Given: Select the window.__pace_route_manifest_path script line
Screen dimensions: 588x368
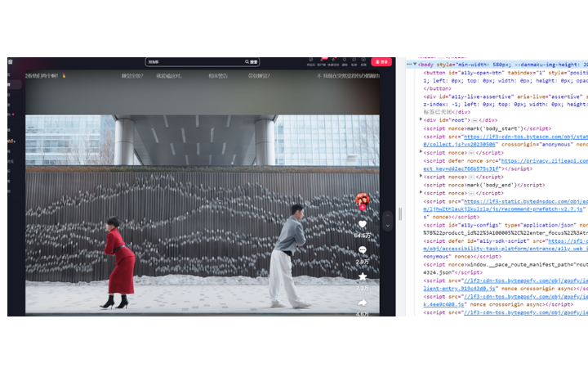Looking at the screenshot, I should [x=506, y=265].
